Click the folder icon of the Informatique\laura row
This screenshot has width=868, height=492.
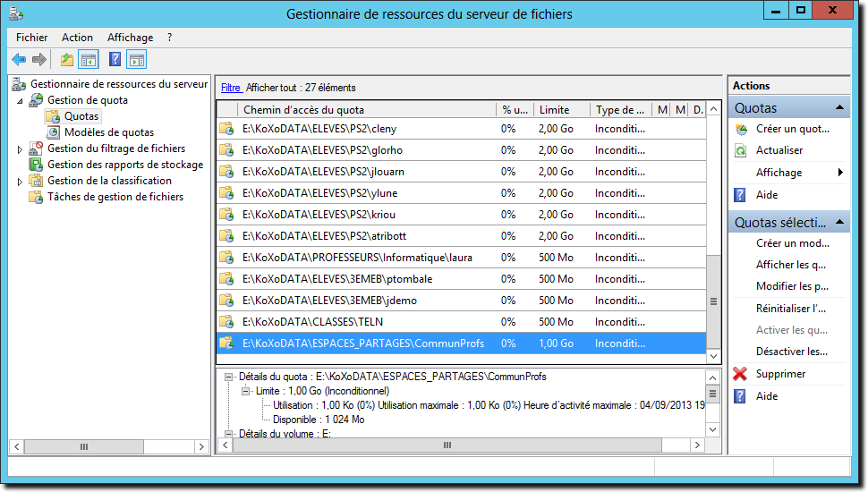coord(226,258)
